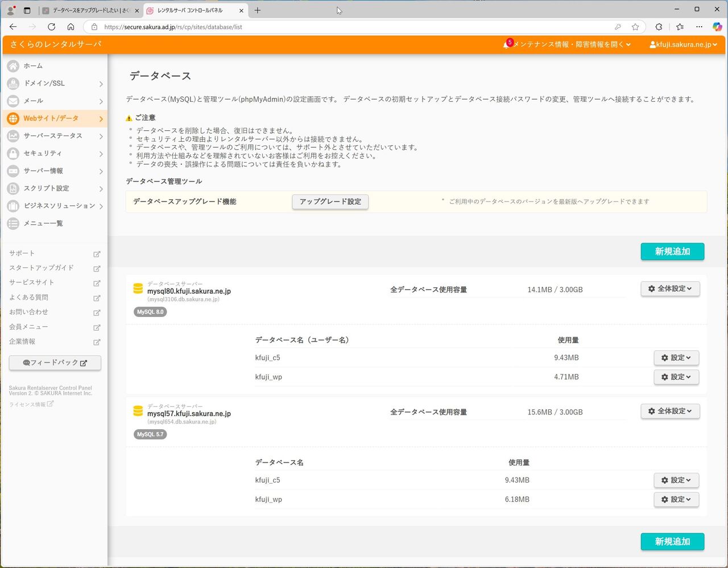The width and height of the screenshot is (728, 568).
Task: Click the サーバー情報 sidebar icon
Action: tap(13, 171)
